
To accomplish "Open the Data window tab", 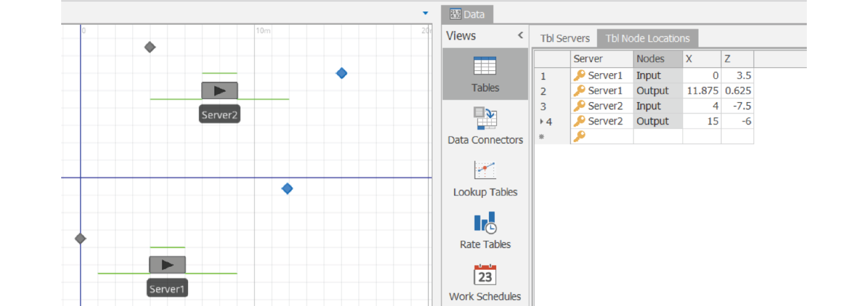I will [467, 15].
